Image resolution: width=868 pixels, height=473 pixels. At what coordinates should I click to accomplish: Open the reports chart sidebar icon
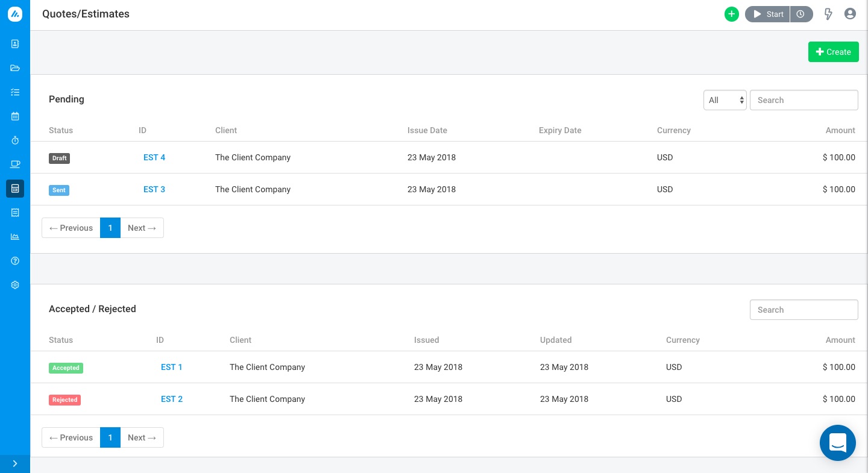pos(15,237)
